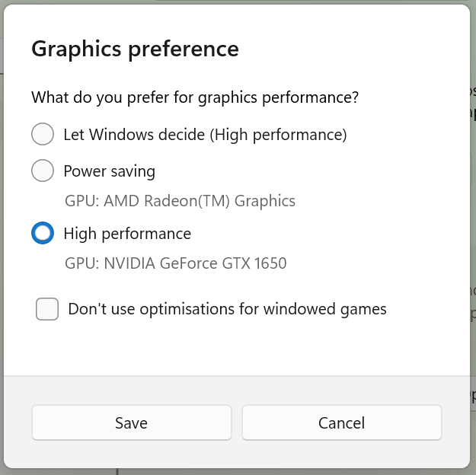
Task: Click the Save button
Action: coord(131,422)
